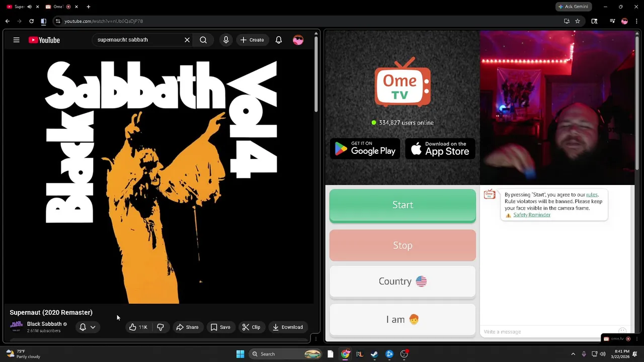Go to the YouTube home logo
The width and height of the screenshot is (644, 362).
tap(44, 40)
